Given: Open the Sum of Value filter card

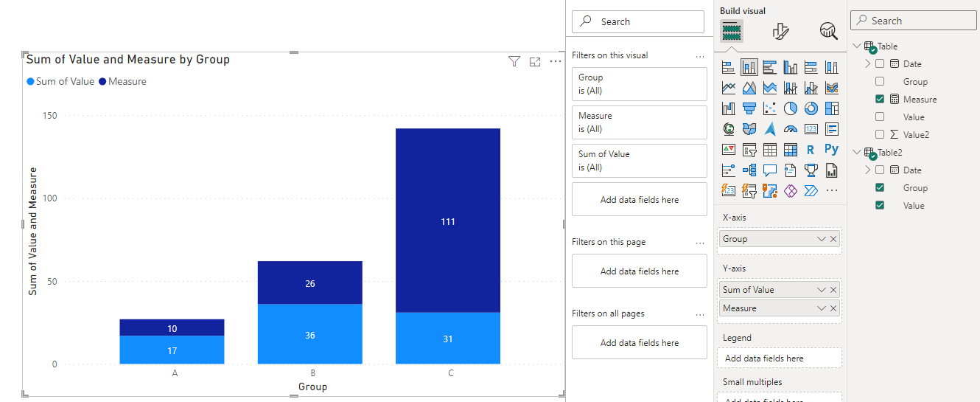Looking at the screenshot, I should [640, 161].
